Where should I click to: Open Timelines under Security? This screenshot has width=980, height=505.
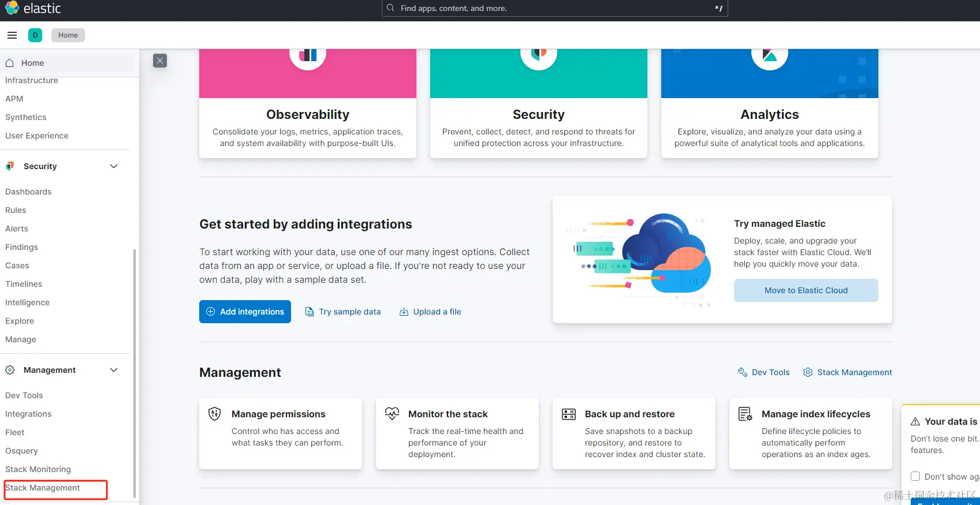tap(24, 284)
